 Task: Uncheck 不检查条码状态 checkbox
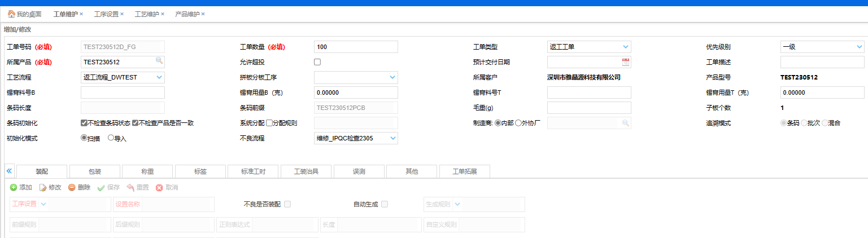[84, 122]
